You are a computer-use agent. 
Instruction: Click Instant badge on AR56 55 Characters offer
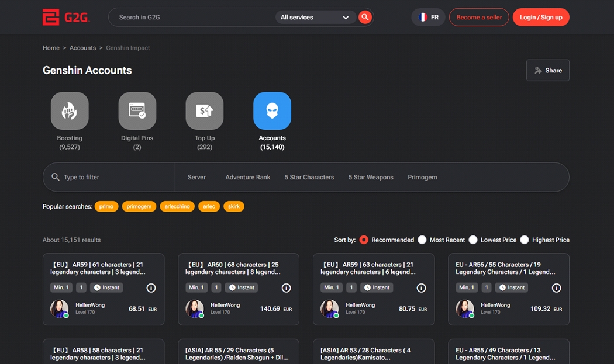click(512, 287)
